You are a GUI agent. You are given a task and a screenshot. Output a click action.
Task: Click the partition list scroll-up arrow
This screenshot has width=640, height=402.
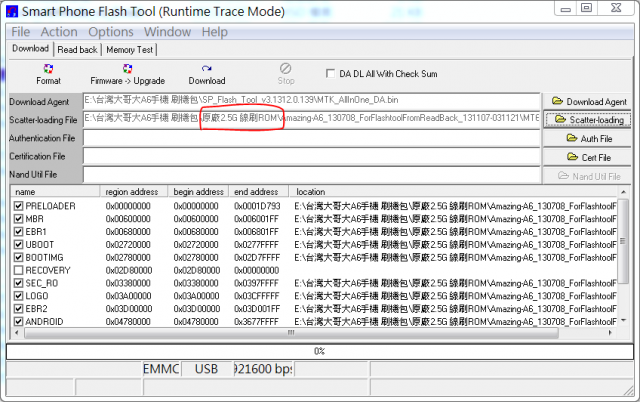click(x=623, y=192)
